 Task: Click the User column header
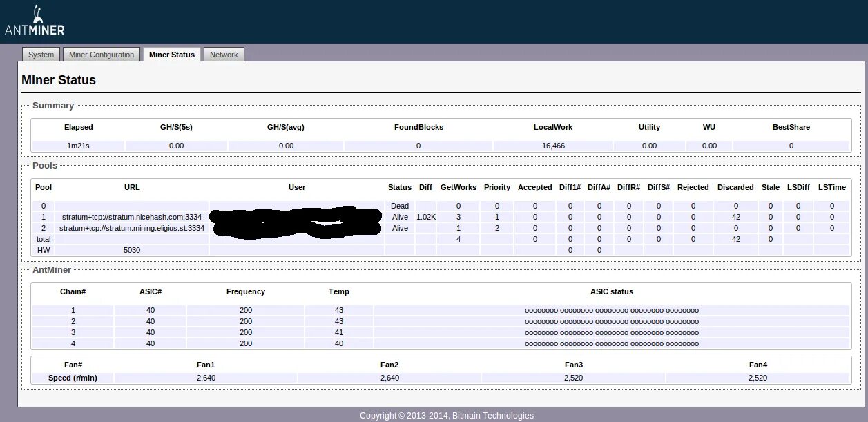[297, 187]
